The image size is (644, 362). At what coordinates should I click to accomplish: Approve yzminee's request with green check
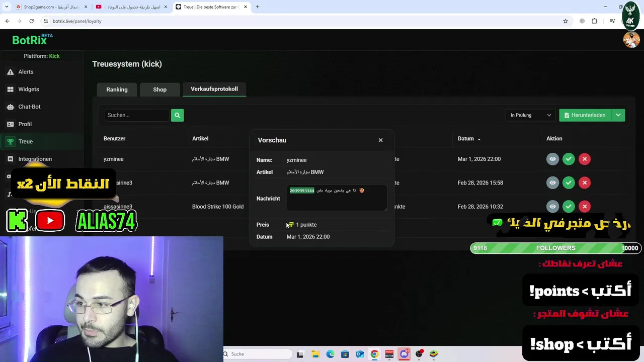point(569,159)
